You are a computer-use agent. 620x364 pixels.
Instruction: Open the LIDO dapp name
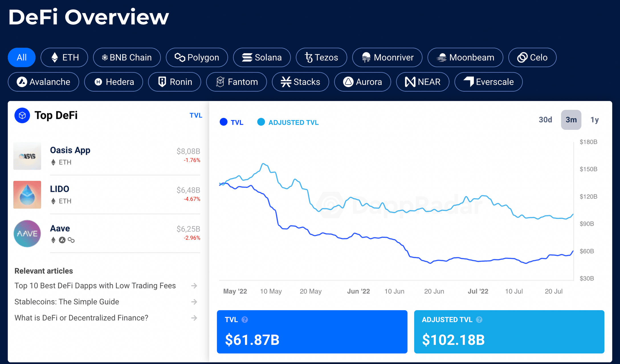(60, 189)
